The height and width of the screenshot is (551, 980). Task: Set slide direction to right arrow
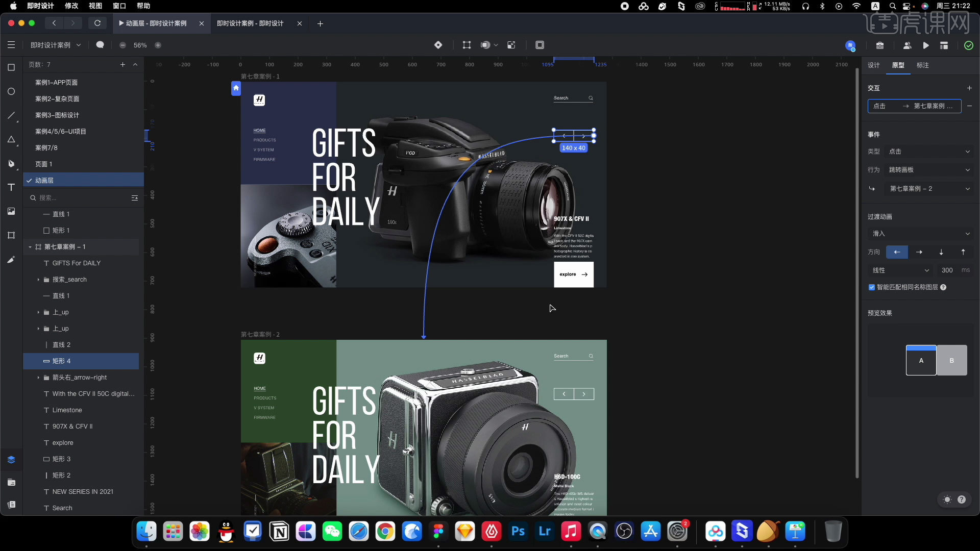[x=919, y=252]
